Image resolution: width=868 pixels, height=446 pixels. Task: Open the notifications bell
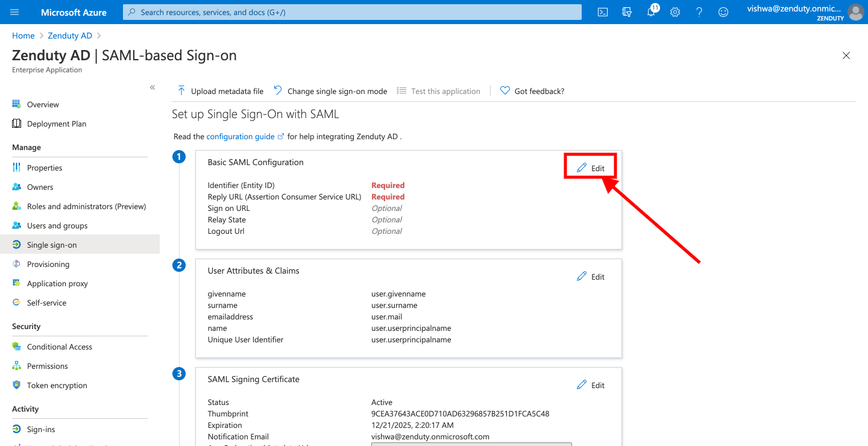[652, 11]
